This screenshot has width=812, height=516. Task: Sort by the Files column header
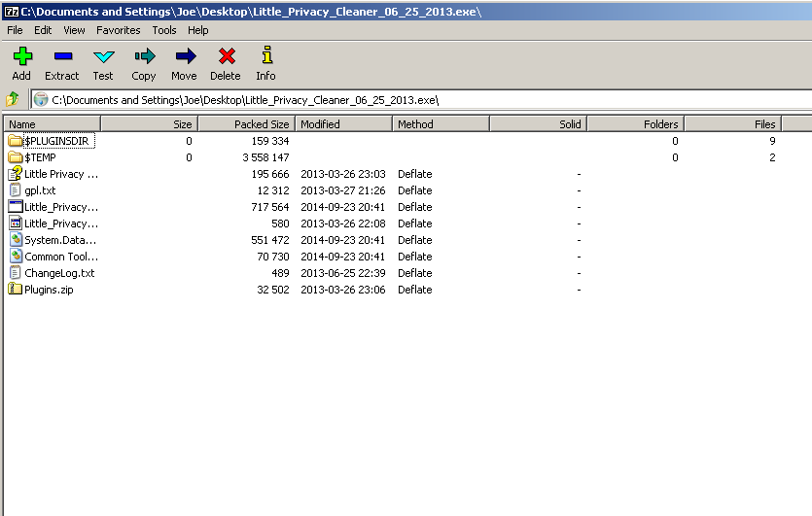click(733, 124)
